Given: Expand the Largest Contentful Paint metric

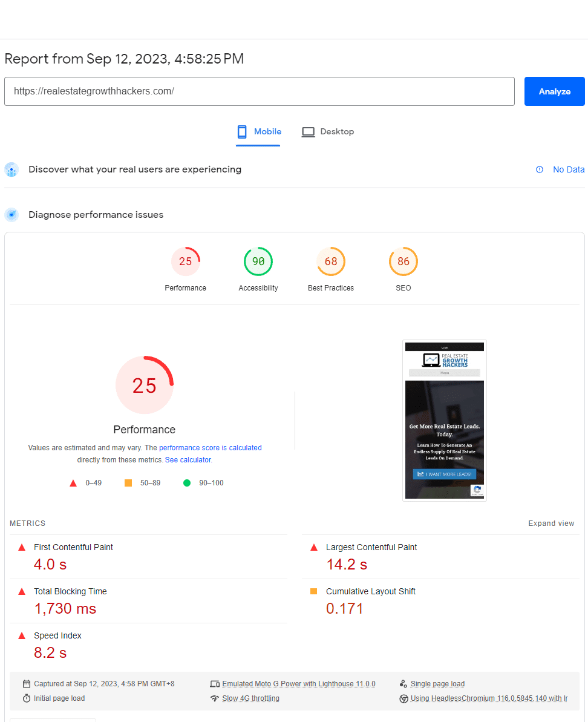Looking at the screenshot, I should 371,547.
